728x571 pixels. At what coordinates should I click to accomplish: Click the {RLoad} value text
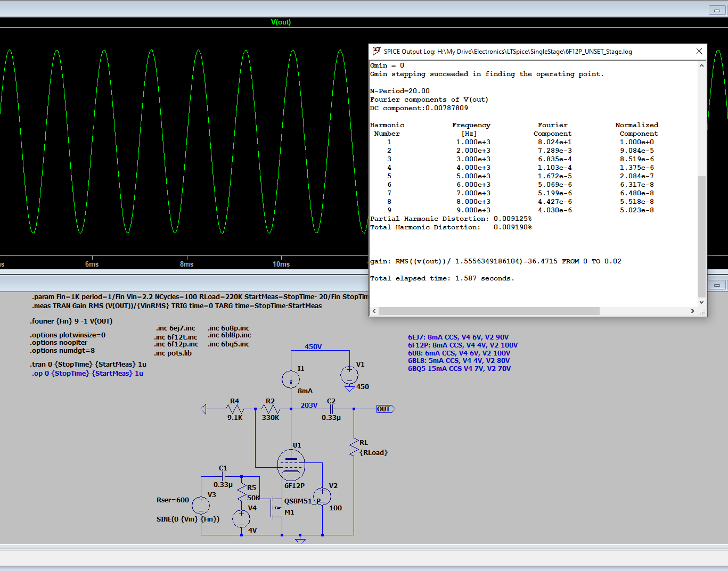374,452
